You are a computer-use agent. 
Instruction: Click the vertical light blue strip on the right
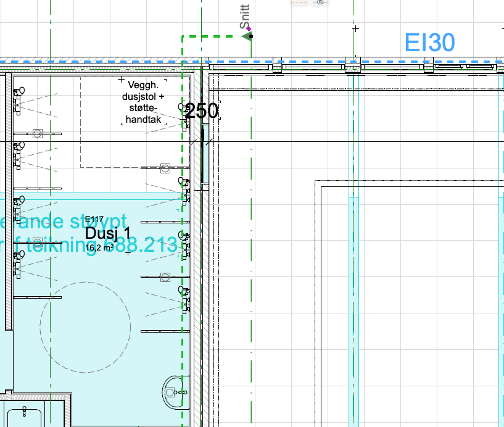353,309
